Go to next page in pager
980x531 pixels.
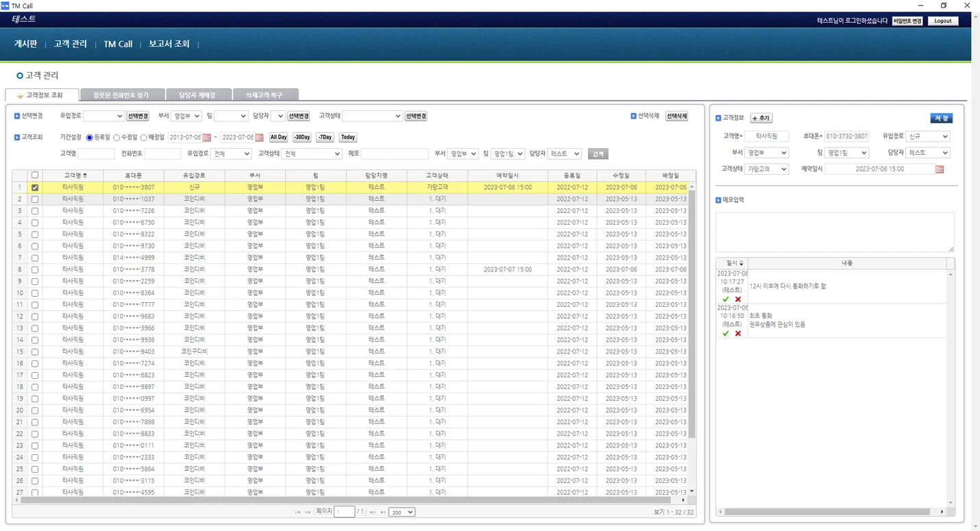[x=373, y=513]
